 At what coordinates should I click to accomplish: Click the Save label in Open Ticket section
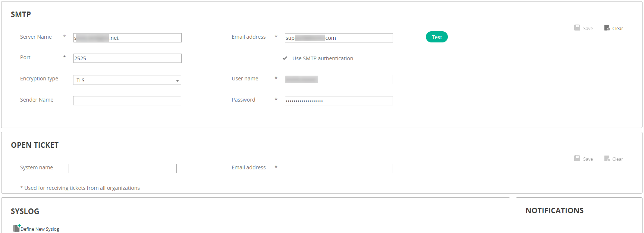coord(588,159)
